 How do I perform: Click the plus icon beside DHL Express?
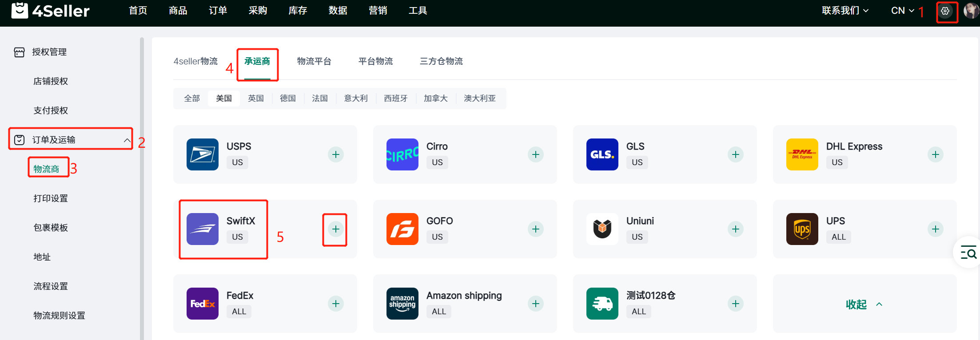(935, 154)
